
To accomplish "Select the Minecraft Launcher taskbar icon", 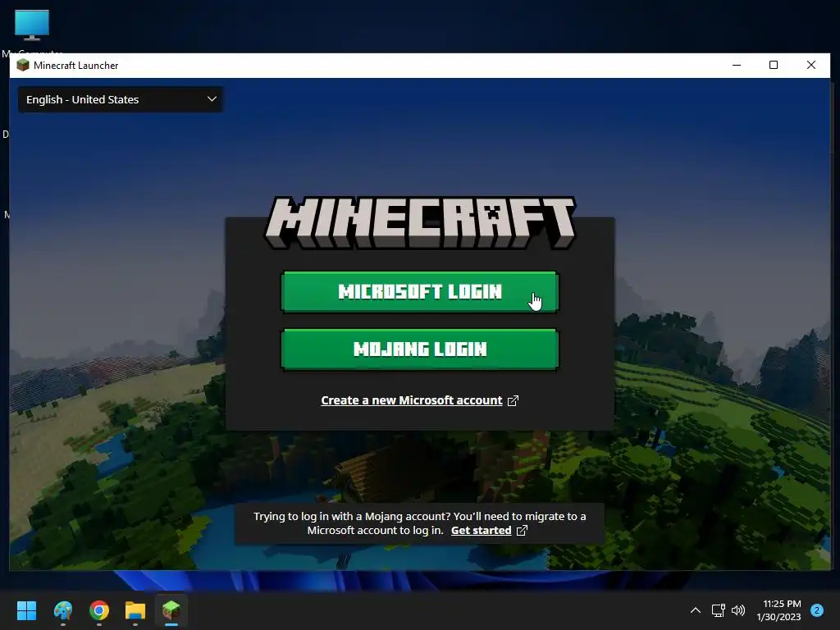I will coord(171,610).
